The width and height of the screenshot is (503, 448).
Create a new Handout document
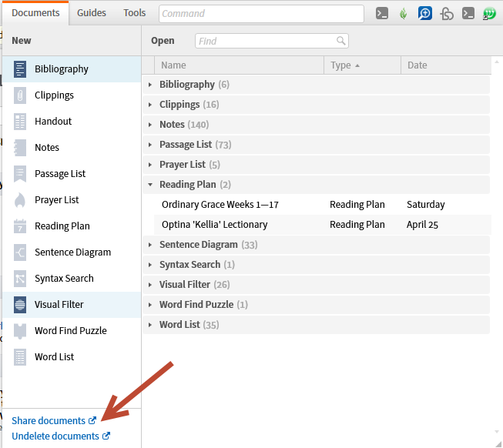click(72, 122)
